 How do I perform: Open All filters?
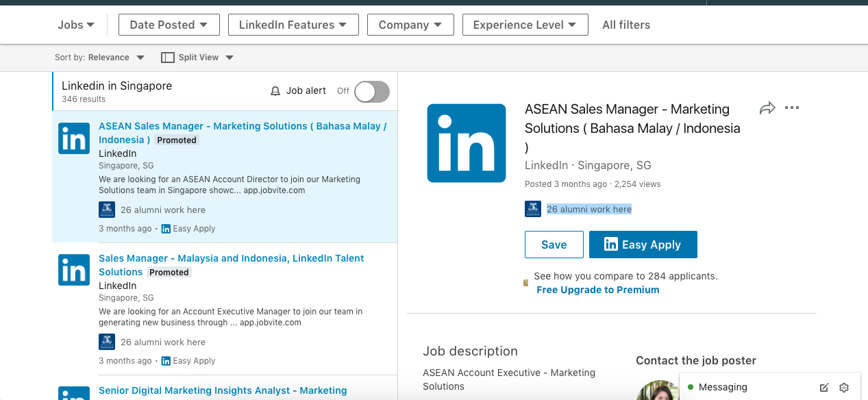pos(626,25)
